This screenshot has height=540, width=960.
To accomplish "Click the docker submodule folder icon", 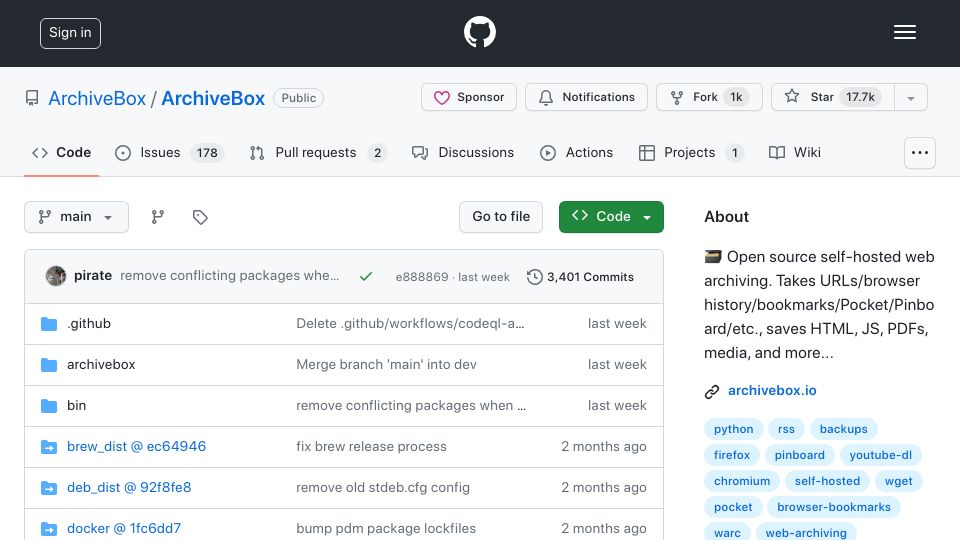I will click(49, 529).
